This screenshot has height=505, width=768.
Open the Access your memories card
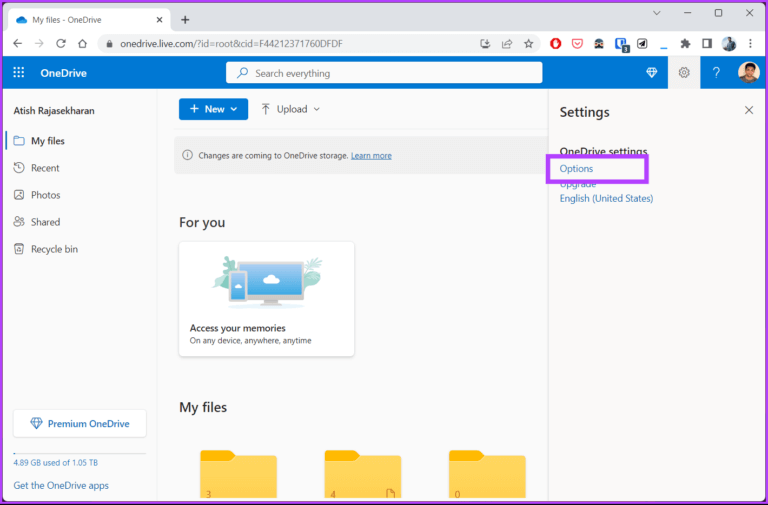click(x=266, y=299)
